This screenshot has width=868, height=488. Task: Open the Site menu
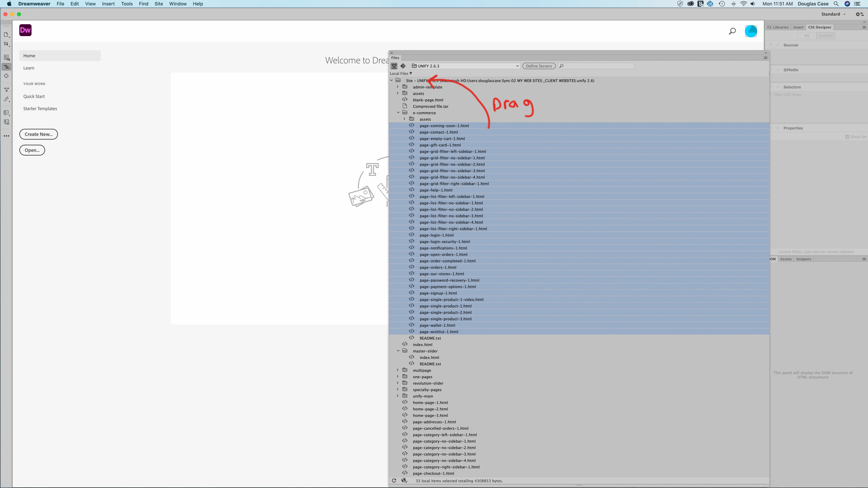pyautogui.click(x=158, y=4)
